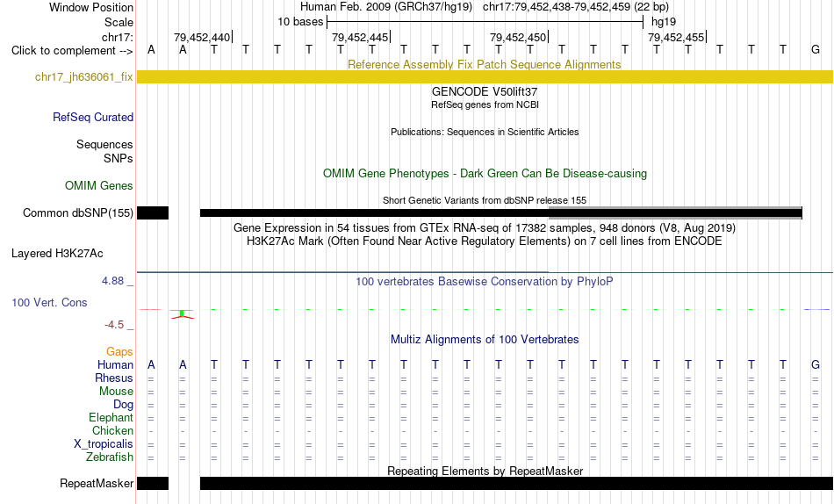This screenshot has height=504, width=834.
Task: Click the Dog species label
Action: 123,405
